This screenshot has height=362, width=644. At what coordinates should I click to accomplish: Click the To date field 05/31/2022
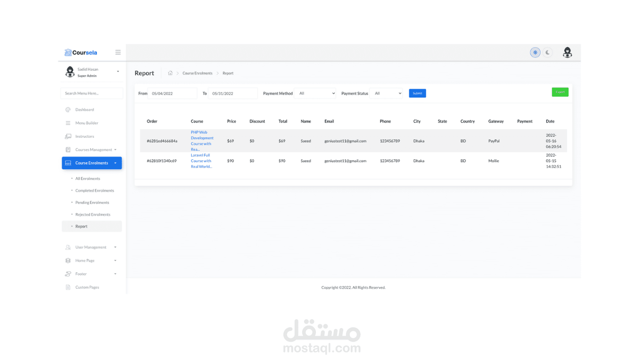coord(232,93)
